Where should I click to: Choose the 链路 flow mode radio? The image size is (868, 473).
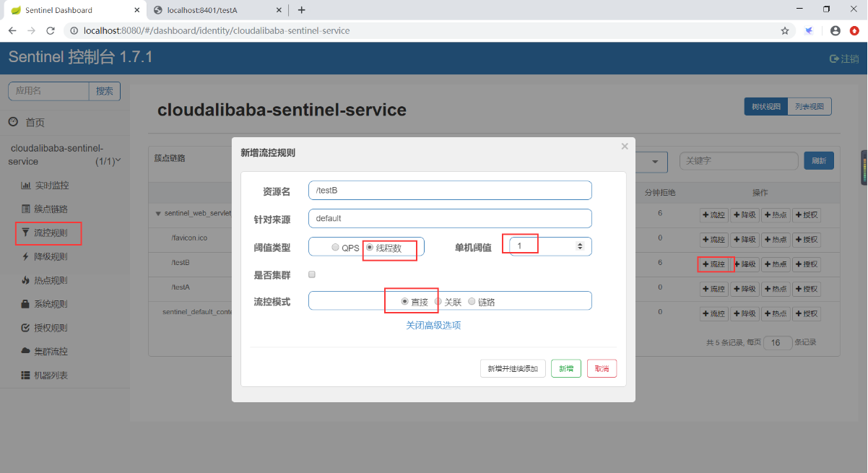[472, 301]
